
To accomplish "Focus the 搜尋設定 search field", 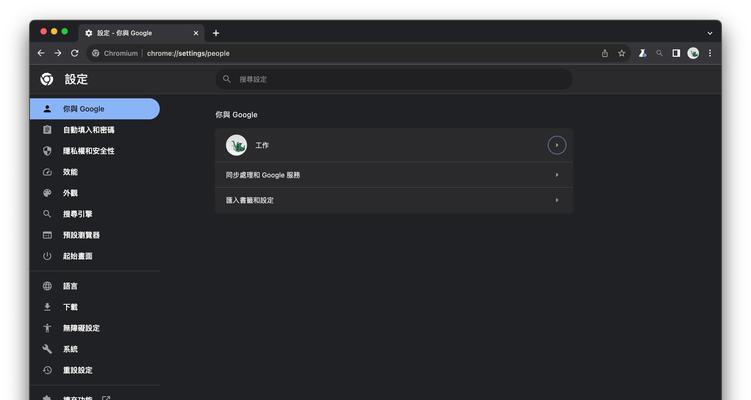I will click(394, 79).
